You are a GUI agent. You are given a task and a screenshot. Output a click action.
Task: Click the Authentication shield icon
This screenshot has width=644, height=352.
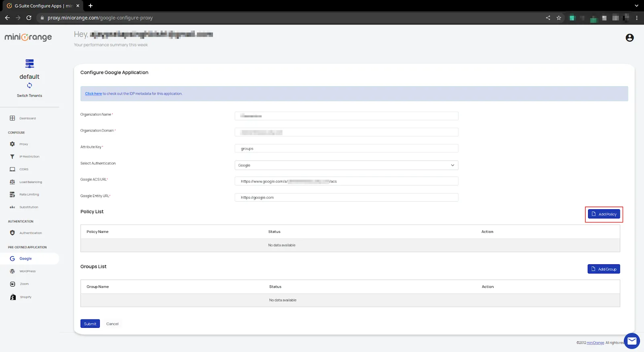[x=12, y=233]
